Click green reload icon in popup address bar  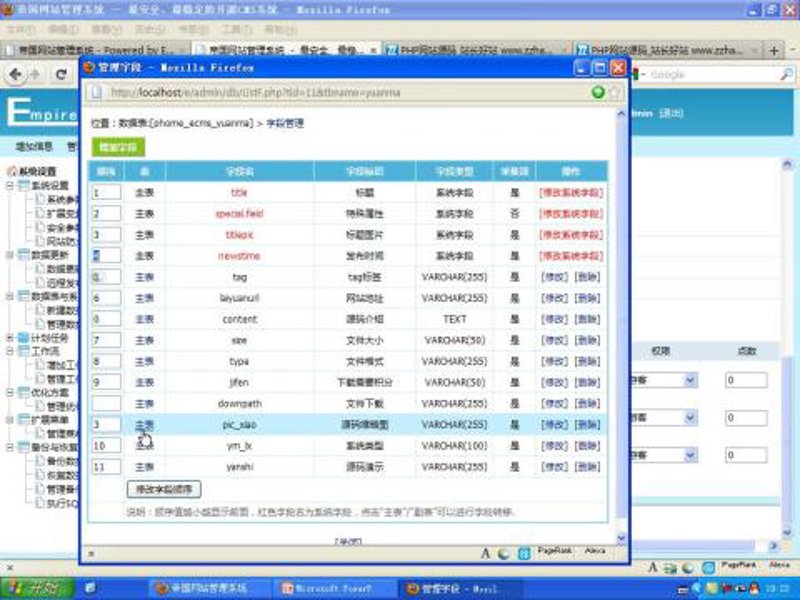598,92
